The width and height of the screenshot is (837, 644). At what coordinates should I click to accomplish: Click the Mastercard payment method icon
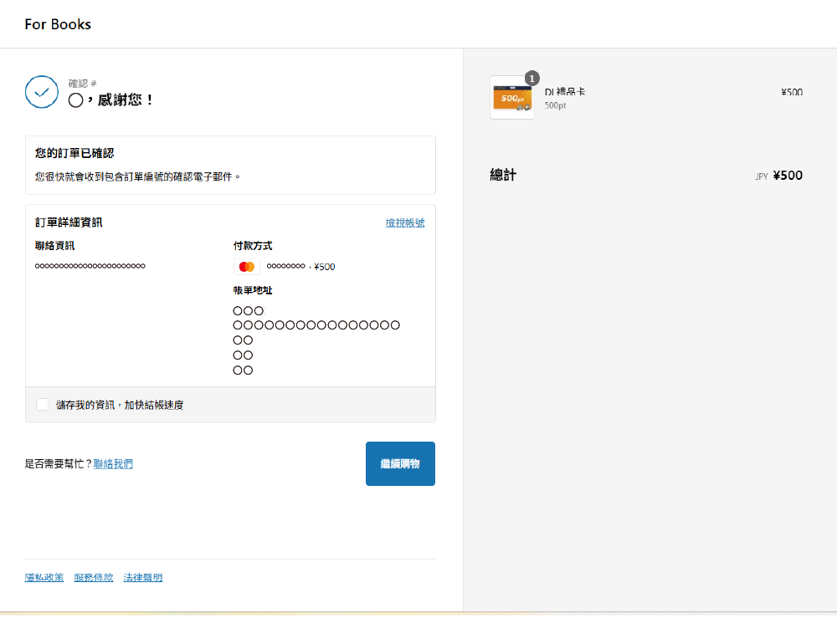(245, 266)
